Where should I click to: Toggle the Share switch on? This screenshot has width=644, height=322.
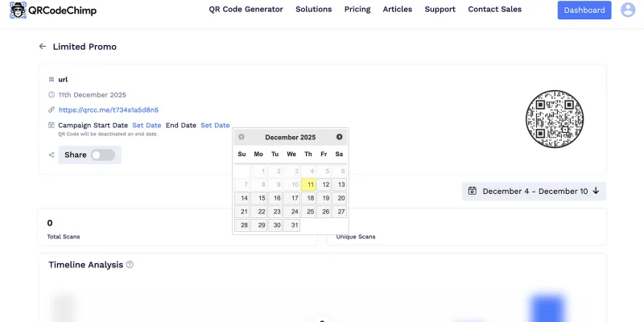click(103, 155)
